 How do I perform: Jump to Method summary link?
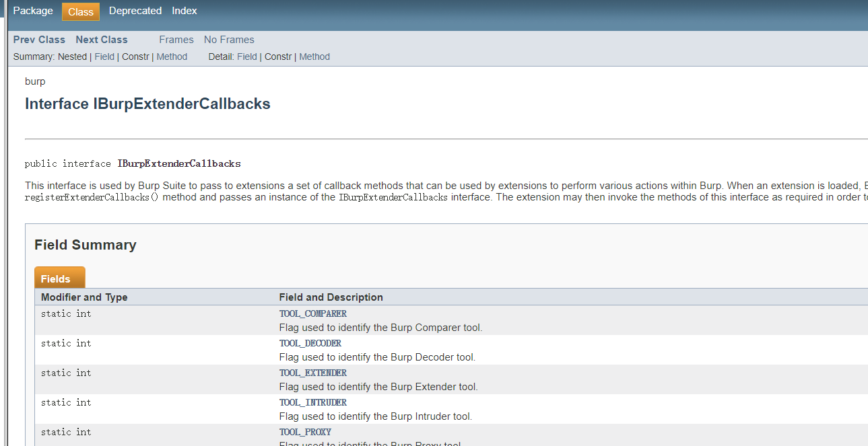pos(172,57)
